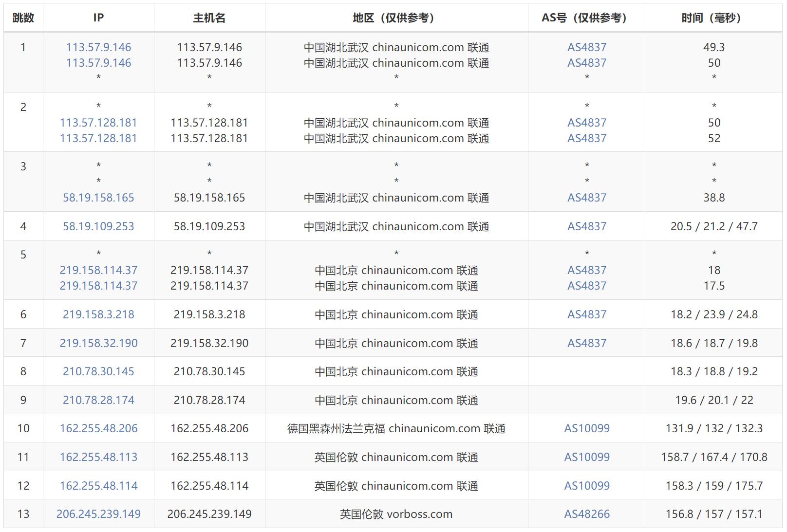Select time value 158.3 / 159 / 175.7
787x532 pixels.
click(x=714, y=486)
